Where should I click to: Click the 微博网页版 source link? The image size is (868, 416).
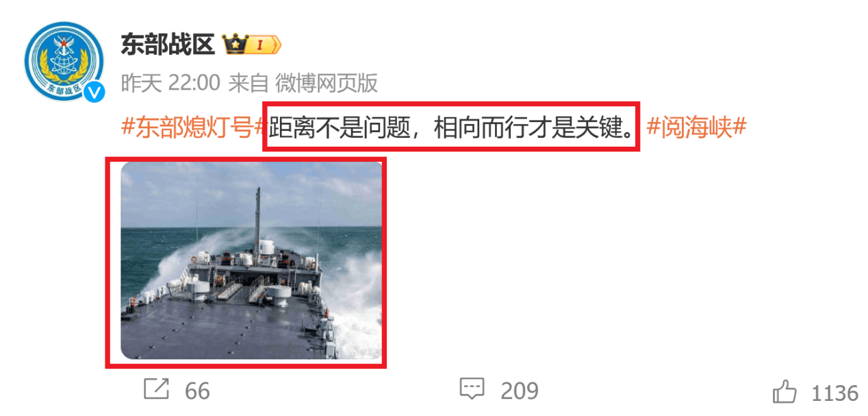[327, 83]
